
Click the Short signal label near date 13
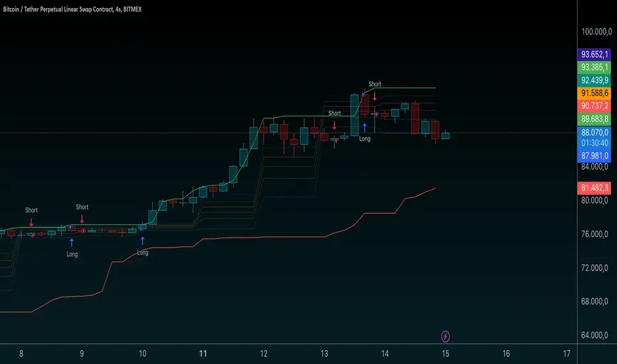click(x=334, y=113)
